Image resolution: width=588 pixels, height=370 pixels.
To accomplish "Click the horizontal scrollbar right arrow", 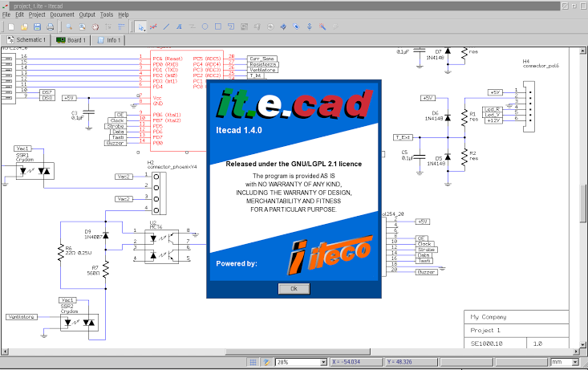I will click(x=577, y=352).
